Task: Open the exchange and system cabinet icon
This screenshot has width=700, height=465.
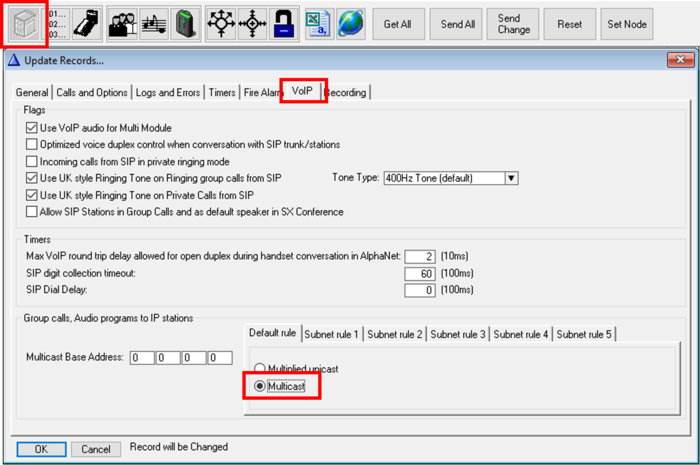Action: click(25, 24)
